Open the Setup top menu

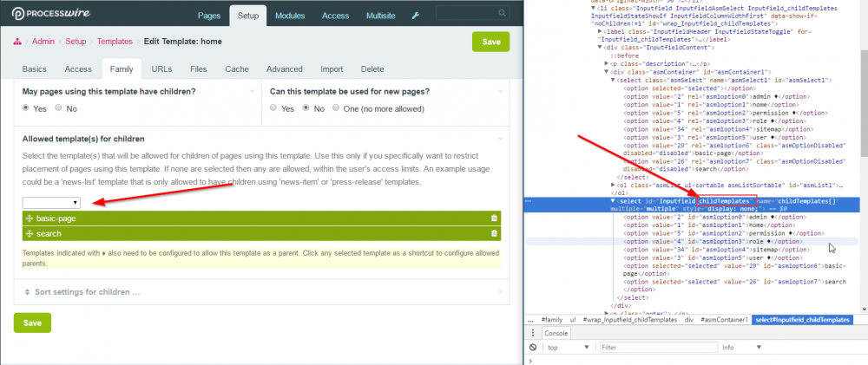point(248,16)
